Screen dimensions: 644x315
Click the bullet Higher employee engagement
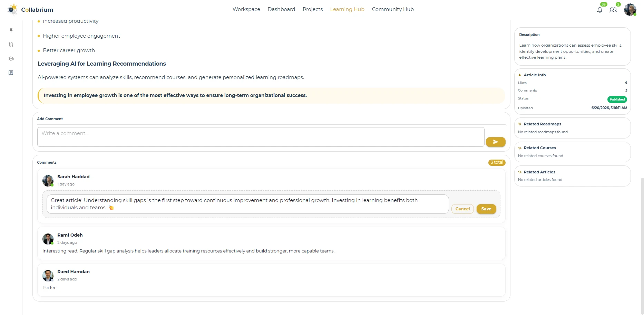click(x=81, y=36)
